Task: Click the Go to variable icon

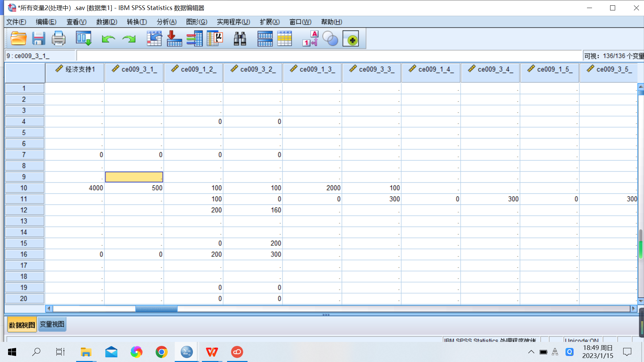Action: coord(174,39)
